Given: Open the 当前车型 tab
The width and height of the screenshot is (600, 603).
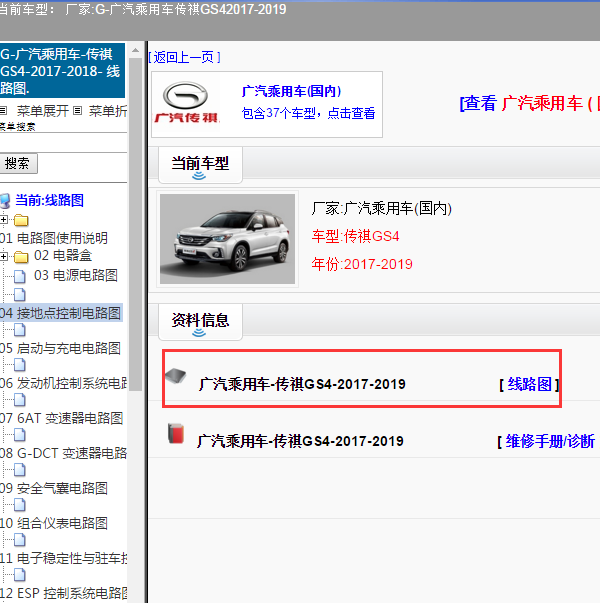Looking at the screenshot, I should 200,165.
